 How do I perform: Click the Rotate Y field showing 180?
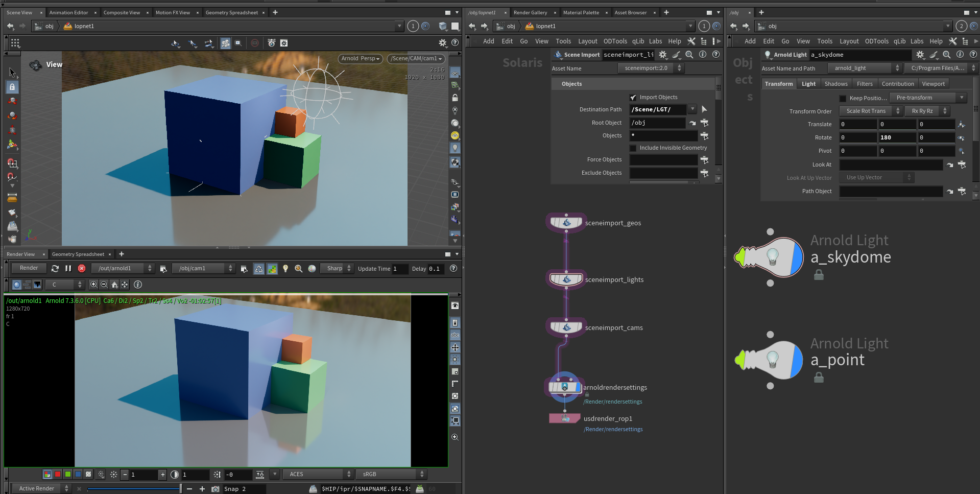click(897, 137)
